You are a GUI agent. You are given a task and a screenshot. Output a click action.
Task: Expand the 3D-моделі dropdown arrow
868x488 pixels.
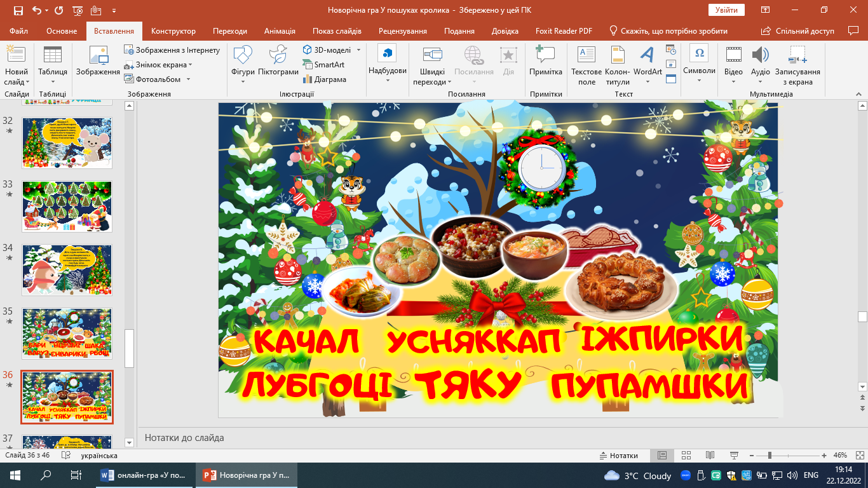(358, 50)
